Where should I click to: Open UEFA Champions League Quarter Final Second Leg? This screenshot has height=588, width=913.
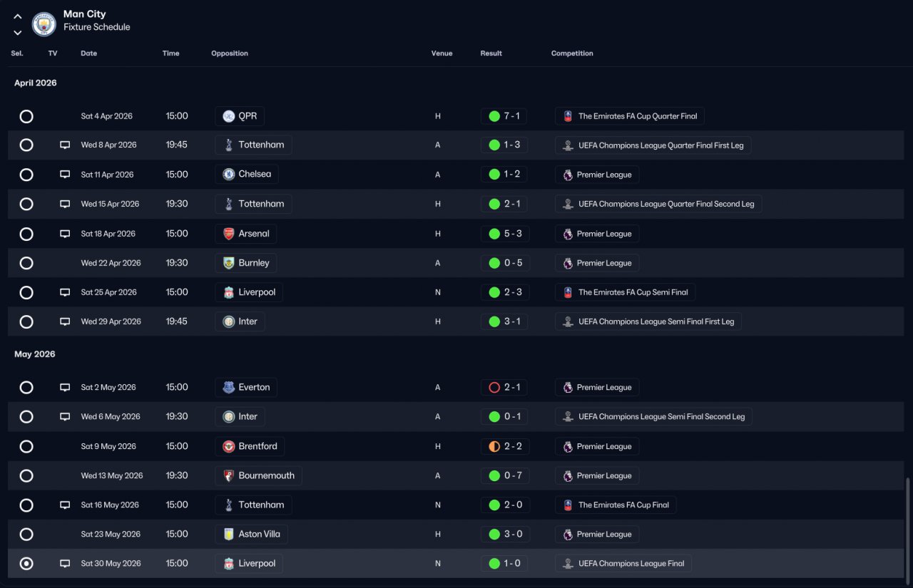tap(658, 204)
